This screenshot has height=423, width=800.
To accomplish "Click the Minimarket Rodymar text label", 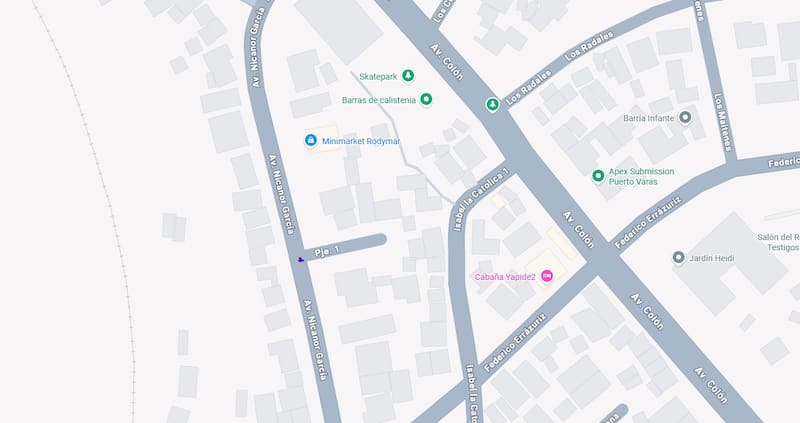I will pos(361,141).
